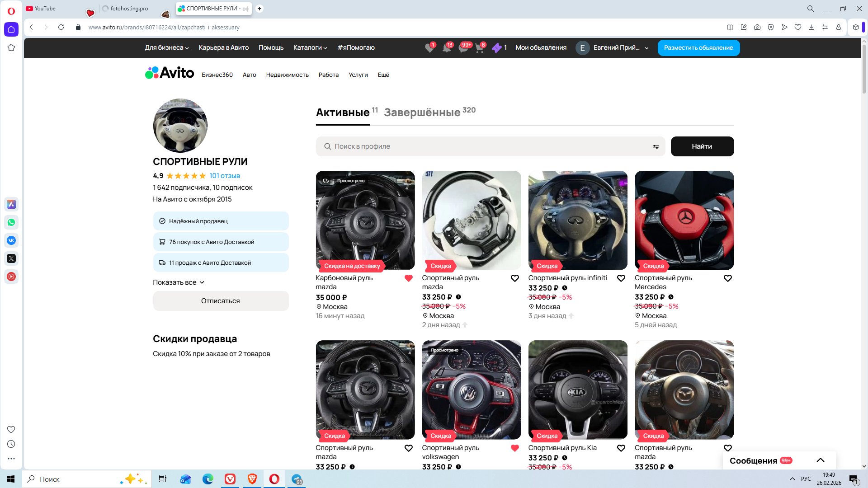Expand the Сообщения chat panel
This screenshot has height=488, width=868.
[x=820, y=460]
